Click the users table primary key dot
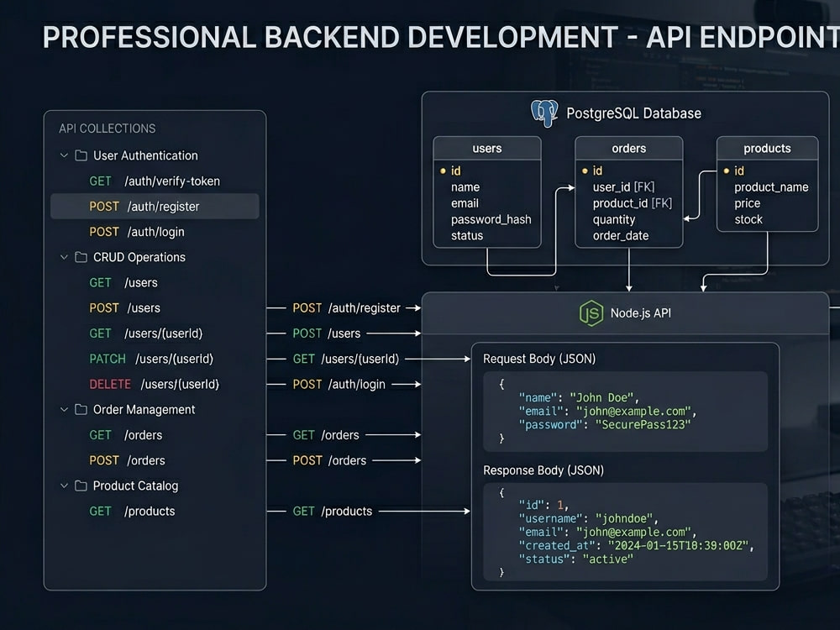Screen dimensions: 840x630 [x=443, y=171]
